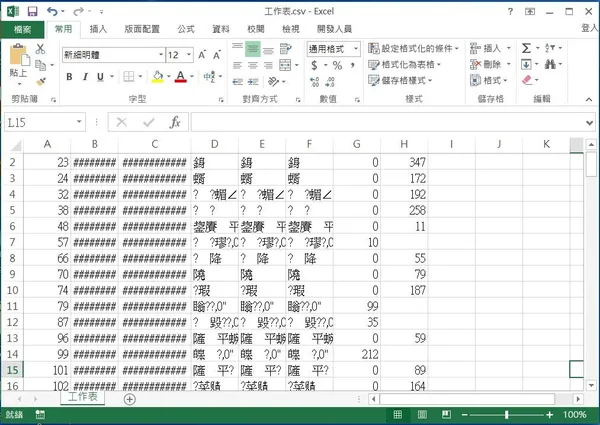Open the 檔案 backstage menu
Image resolution: width=600 pixels, height=425 pixels.
pos(22,30)
